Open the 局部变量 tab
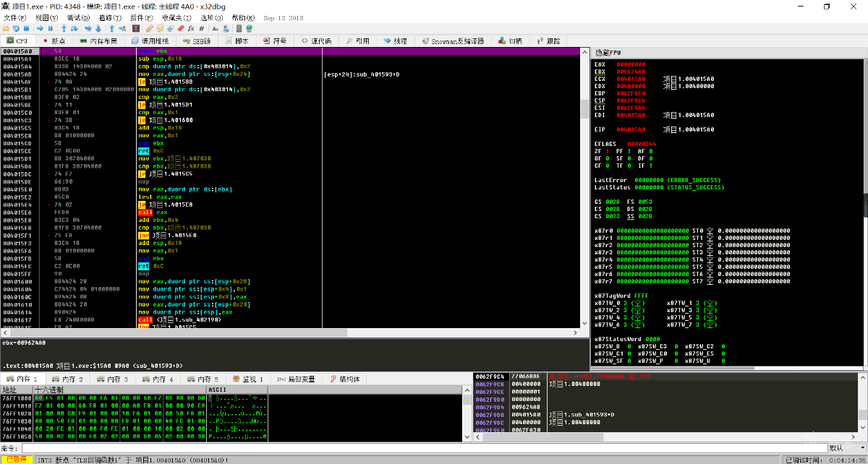 [x=297, y=379]
